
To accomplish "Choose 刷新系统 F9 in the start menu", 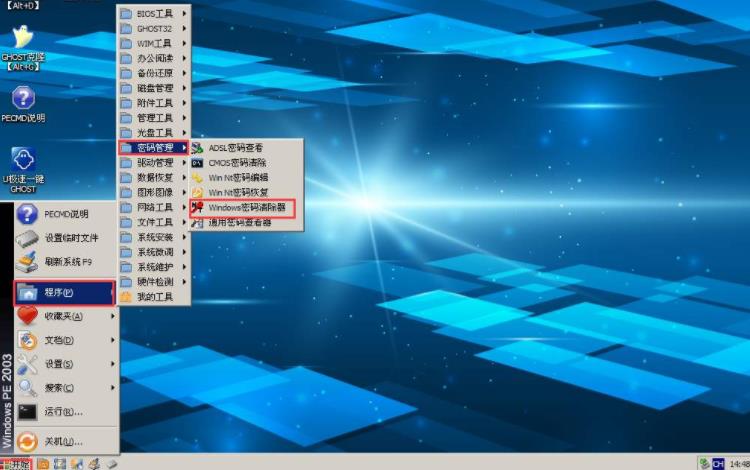I will 66,262.
